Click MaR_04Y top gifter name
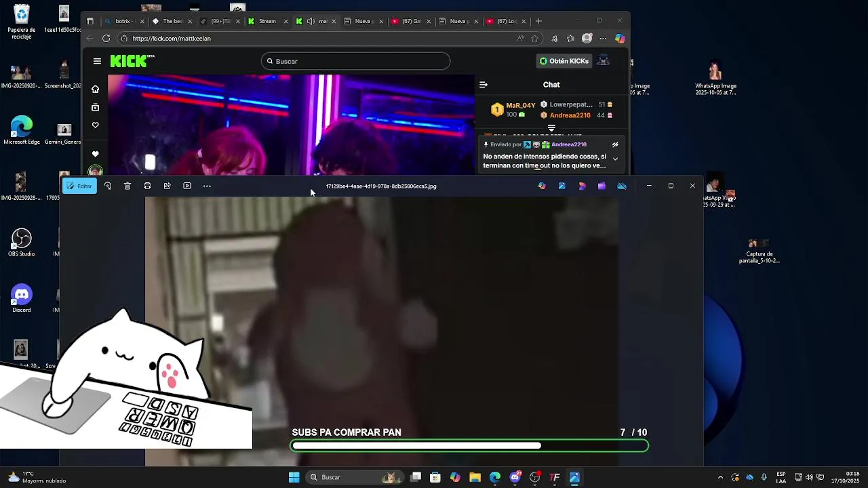This screenshot has height=488, width=868. pyautogui.click(x=521, y=105)
